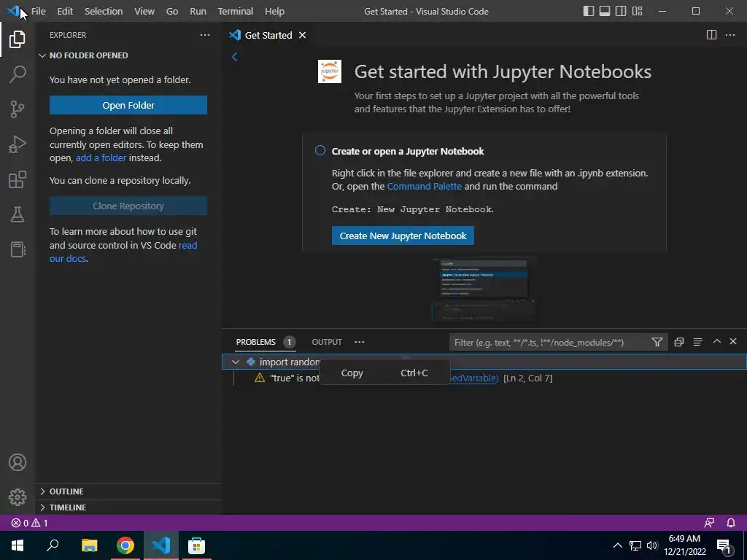The height and width of the screenshot is (560, 747).
Task: Collapse all problems icon
Action: pyautogui.click(x=679, y=342)
